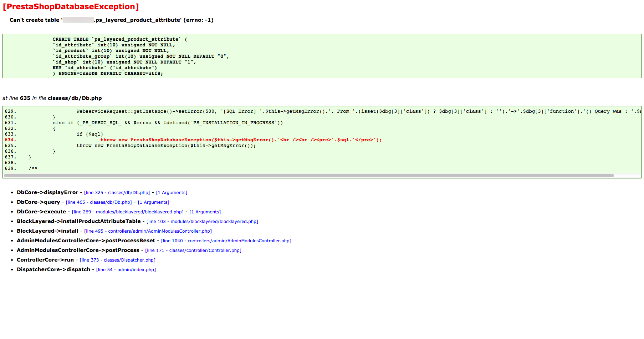Click the WebserviceRequest::getInstance code on line 629
The width and height of the screenshot is (644, 339).
pyautogui.click(x=358, y=111)
